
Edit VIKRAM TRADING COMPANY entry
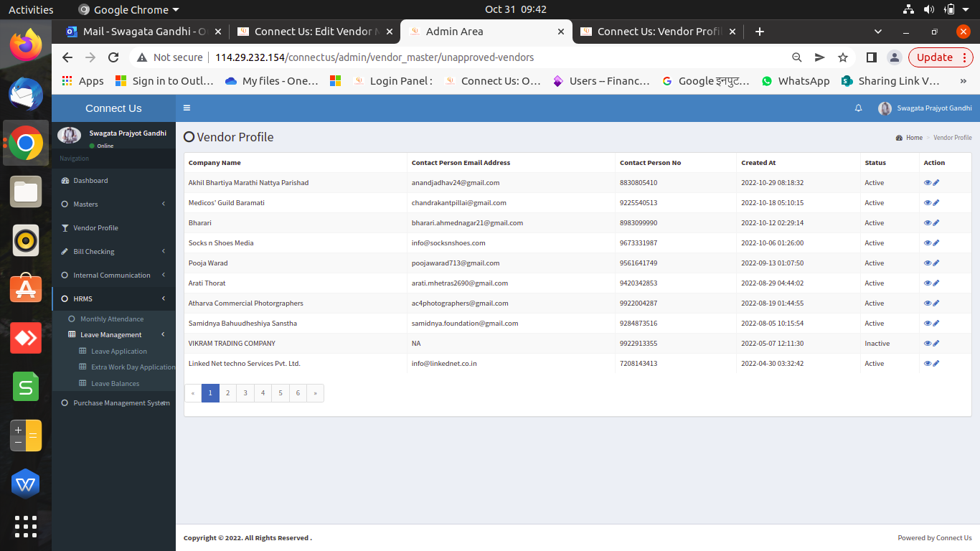pyautogui.click(x=936, y=344)
